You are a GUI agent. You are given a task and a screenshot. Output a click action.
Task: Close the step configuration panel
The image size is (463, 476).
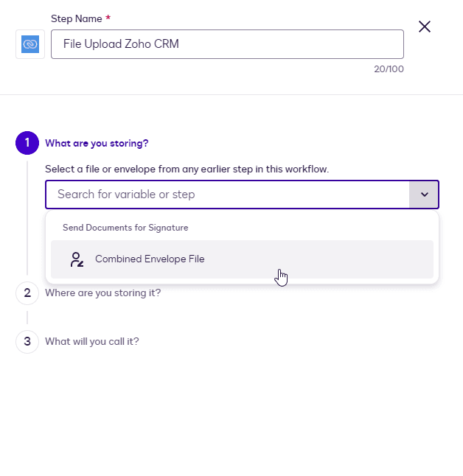click(425, 27)
